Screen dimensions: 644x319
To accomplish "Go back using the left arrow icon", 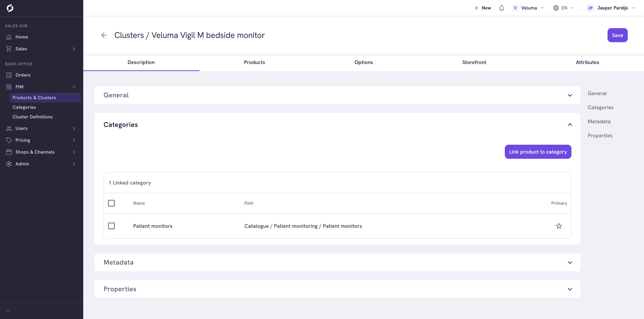I will tap(104, 35).
